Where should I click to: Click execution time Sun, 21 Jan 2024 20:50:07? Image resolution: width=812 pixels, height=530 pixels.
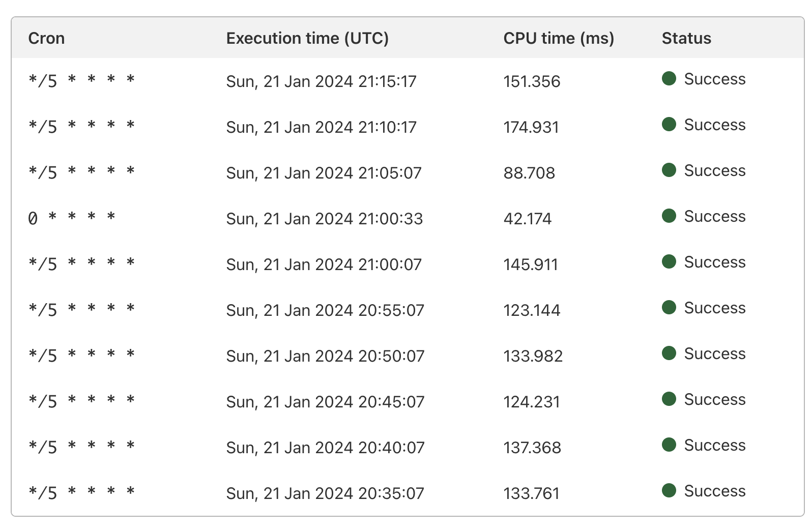coord(325,356)
